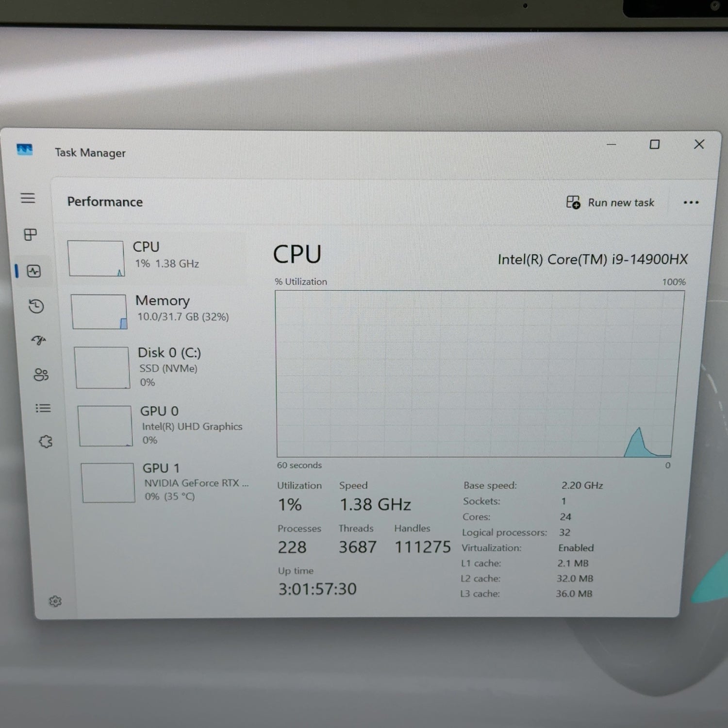Click the Performance page heading
Screen dimensions: 728x728
point(105,202)
